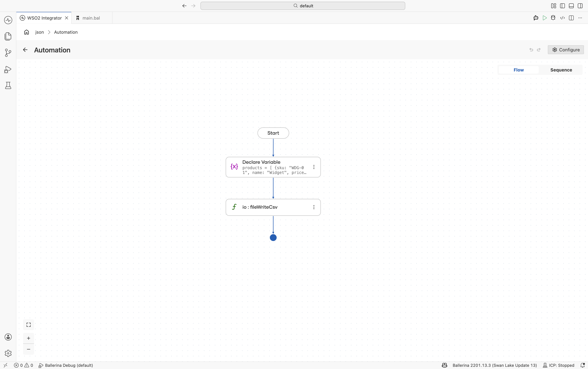Click the Ballerina Debug (default) status item

(66, 365)
